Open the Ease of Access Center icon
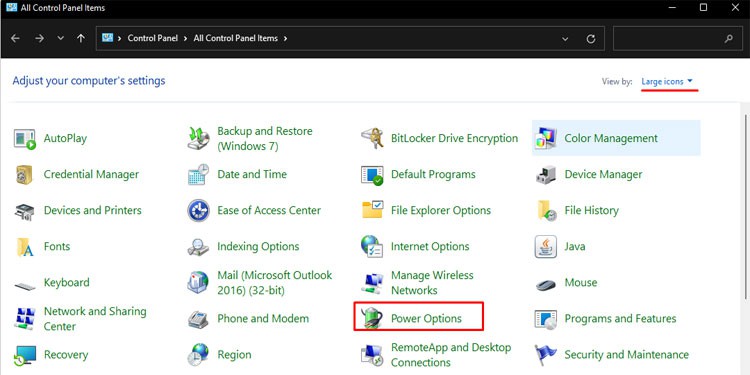 [198, 210]
